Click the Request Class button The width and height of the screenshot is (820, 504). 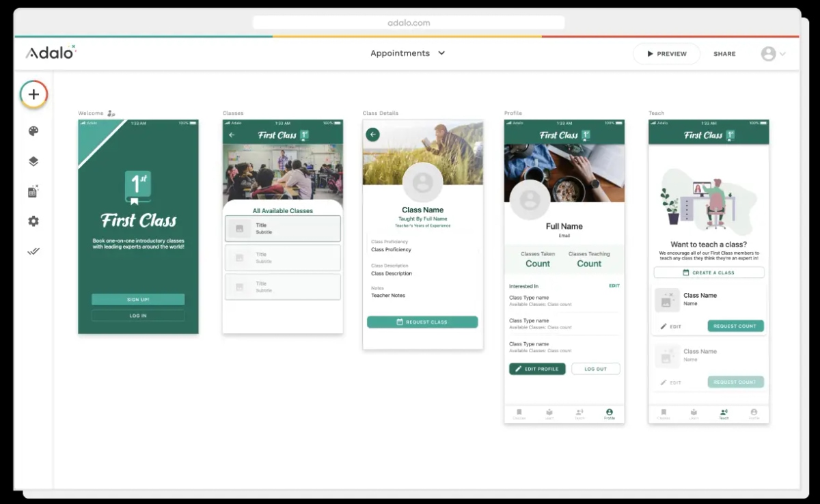pyautogui.click(x=422, y=322)
